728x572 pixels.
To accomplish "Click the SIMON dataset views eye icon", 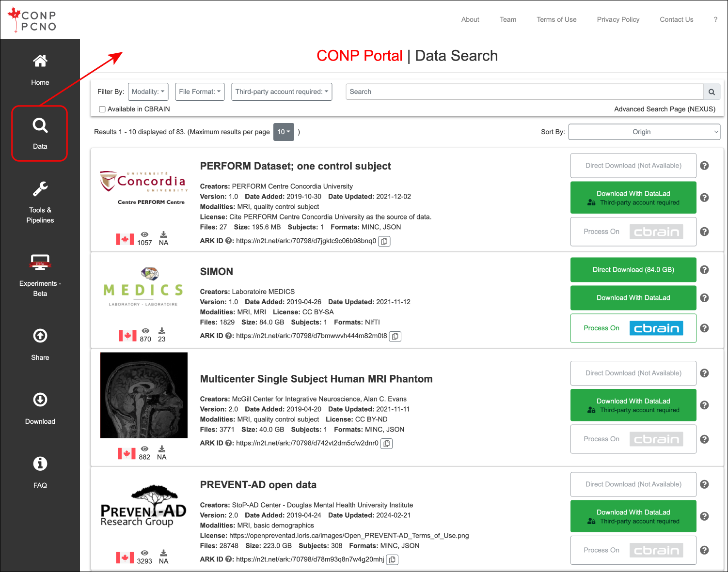I will [145, 331].
